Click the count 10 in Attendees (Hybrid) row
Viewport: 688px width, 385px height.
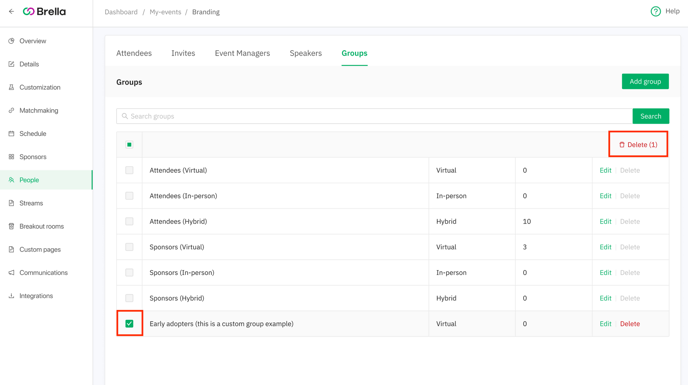527,221
